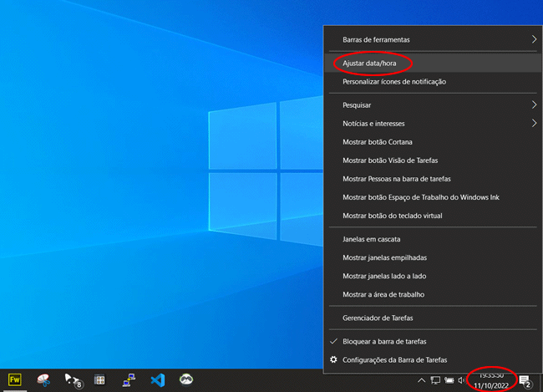Screen dimensions: 543x392
Task: Click the volume speaker tray icon
Action: (x=462, y=380)
